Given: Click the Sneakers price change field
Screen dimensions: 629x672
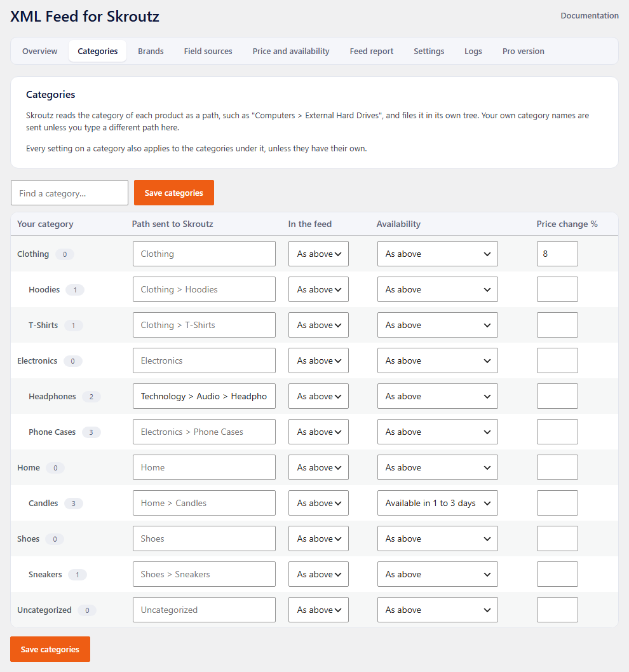Looking at the screenshot, I should (x=557, y=574).
